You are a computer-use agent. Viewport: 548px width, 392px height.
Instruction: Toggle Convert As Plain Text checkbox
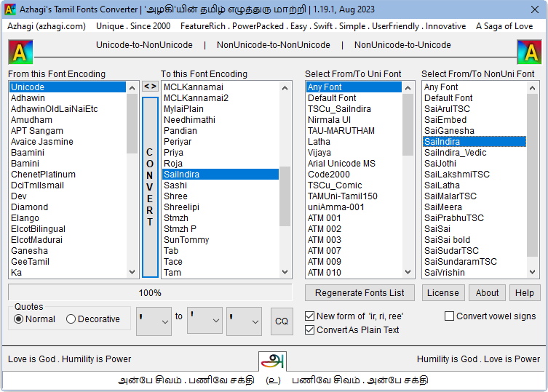point(352,329)
